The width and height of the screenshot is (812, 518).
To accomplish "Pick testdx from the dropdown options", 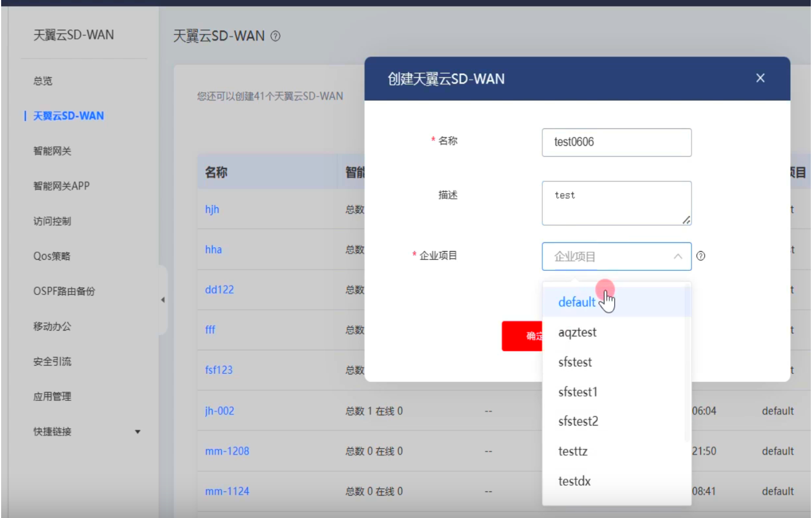I will coord(574,481).
